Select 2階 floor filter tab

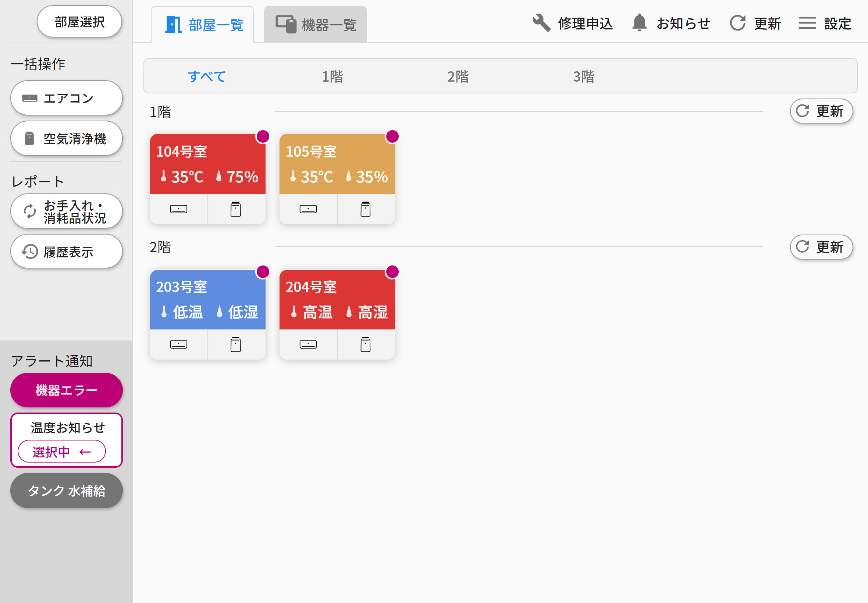[458, 76]
